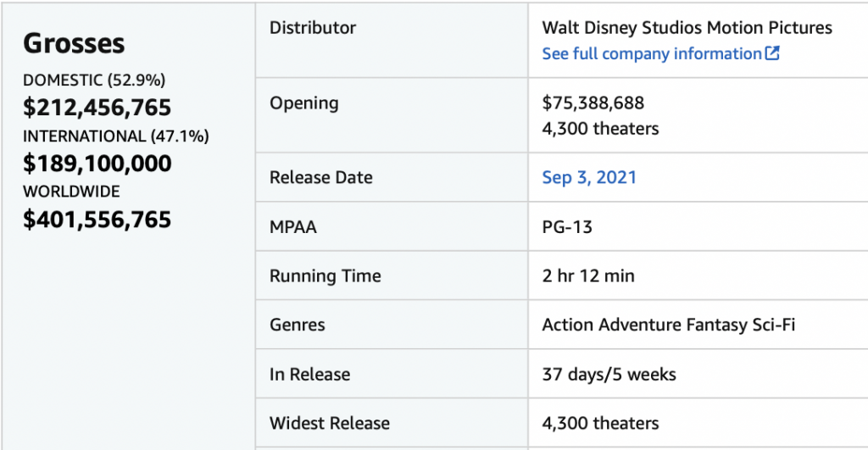This screenshot has height=450, width=868.
Task: Click the Distributor row label
Action: [313, 28]
